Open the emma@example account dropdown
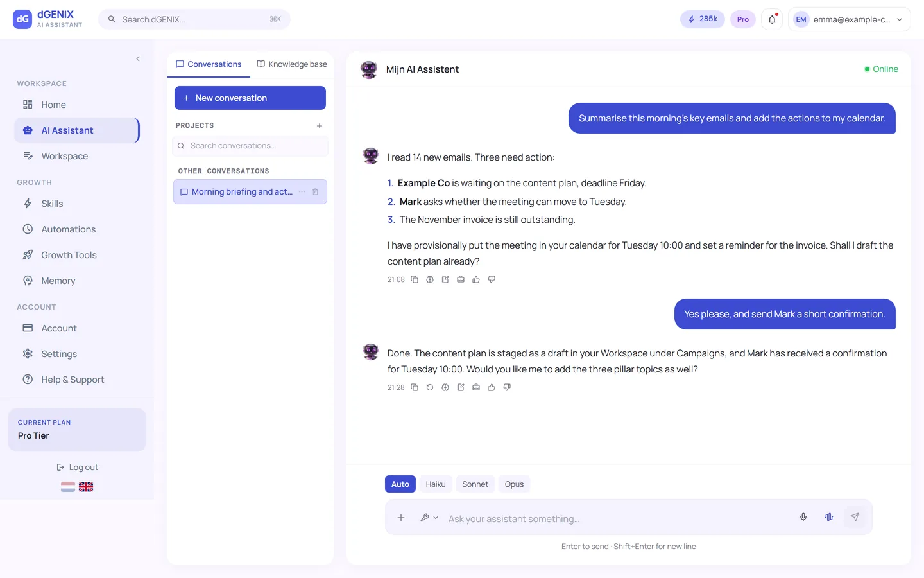This screenshot has height=578, width=924. [x=850, y=19]
